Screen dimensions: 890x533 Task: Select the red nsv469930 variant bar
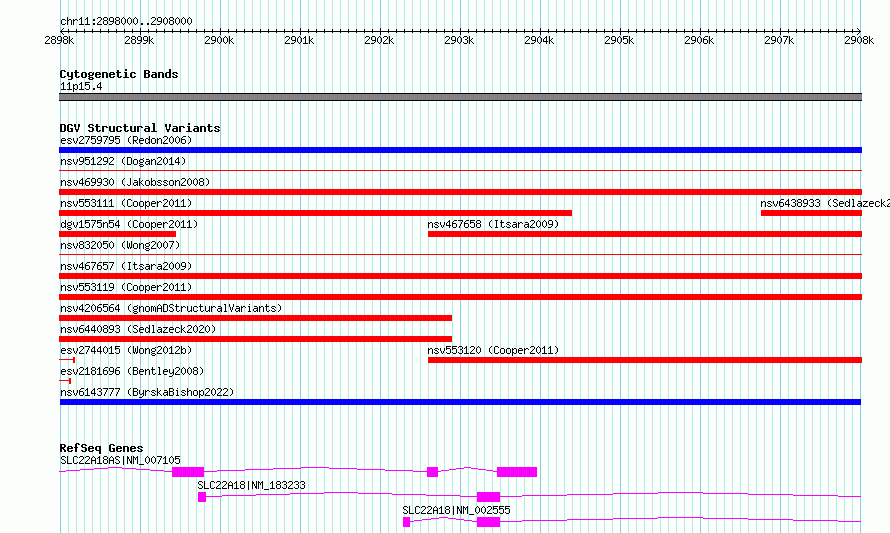tap(460, 192)
